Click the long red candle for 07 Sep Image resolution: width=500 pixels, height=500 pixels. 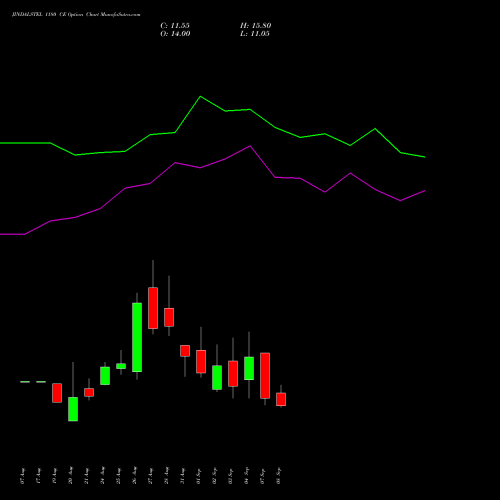pos(265,375)
